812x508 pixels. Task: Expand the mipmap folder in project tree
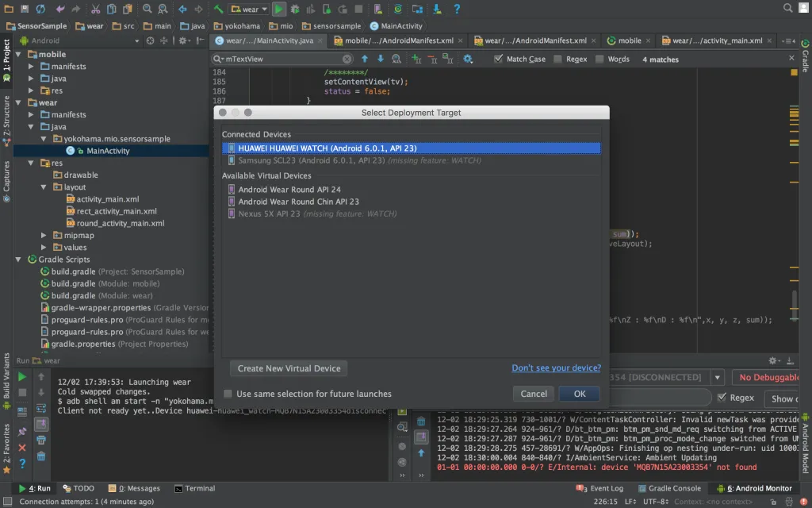click(x=44, y=235)
